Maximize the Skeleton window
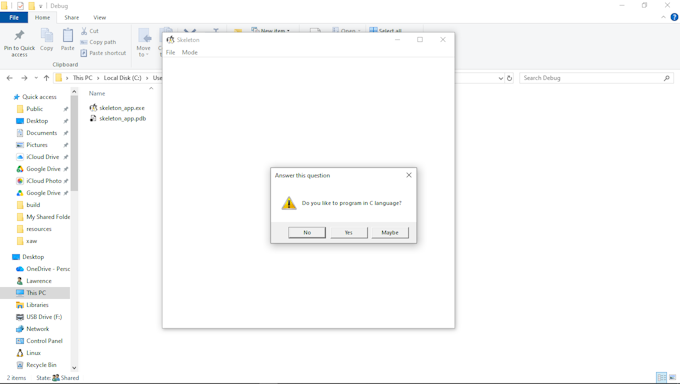 (x=420, y=39)
